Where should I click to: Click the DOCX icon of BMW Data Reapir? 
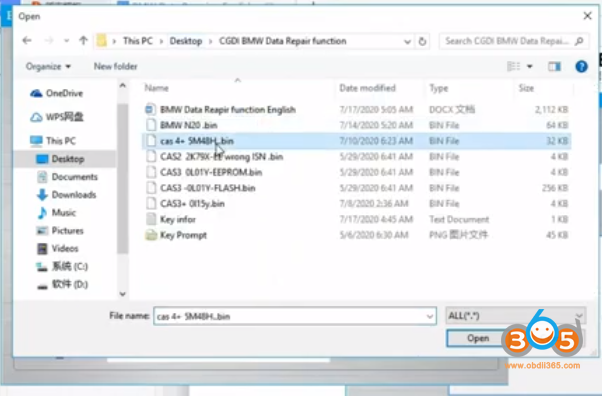(x=150, y=109)
